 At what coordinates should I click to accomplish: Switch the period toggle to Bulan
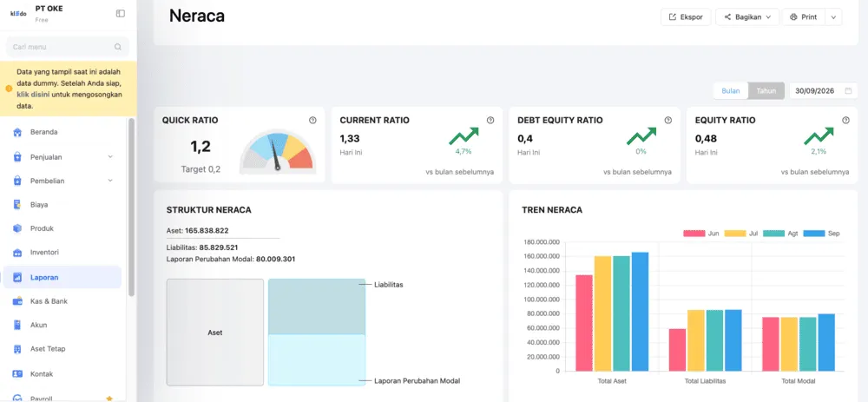[731, 91]
